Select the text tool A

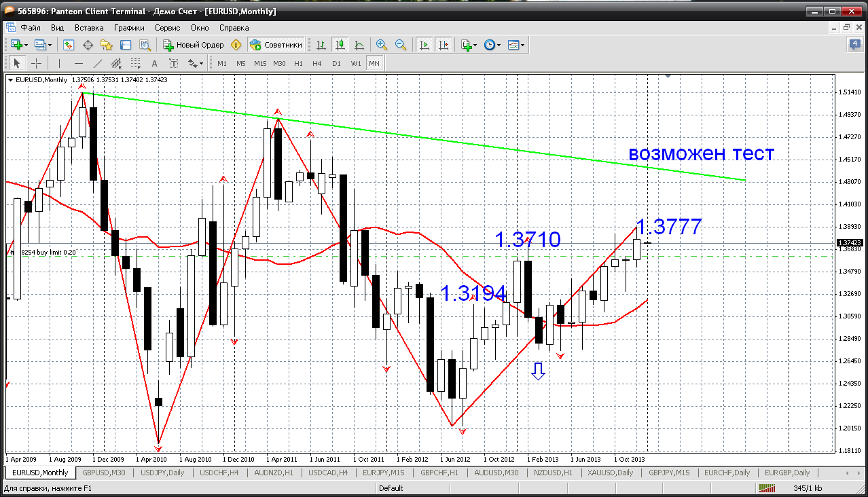click(154, 63)
